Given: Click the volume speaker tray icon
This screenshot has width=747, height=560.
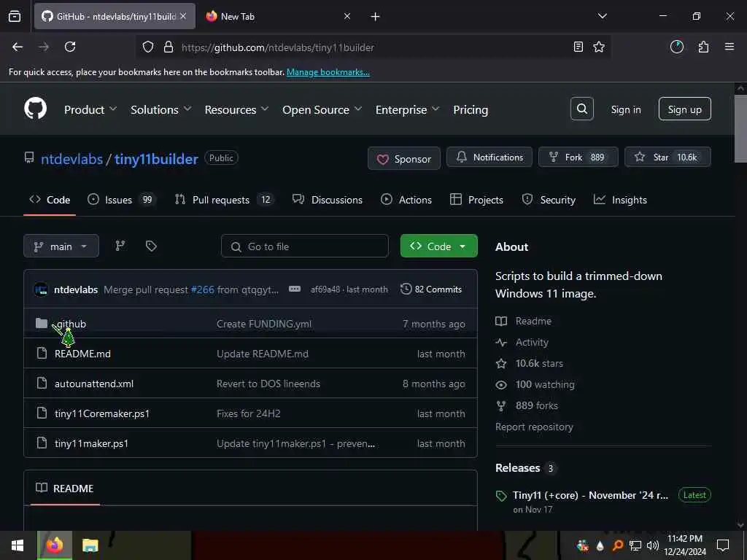Looking at the screenshot, I should [653, 545].
